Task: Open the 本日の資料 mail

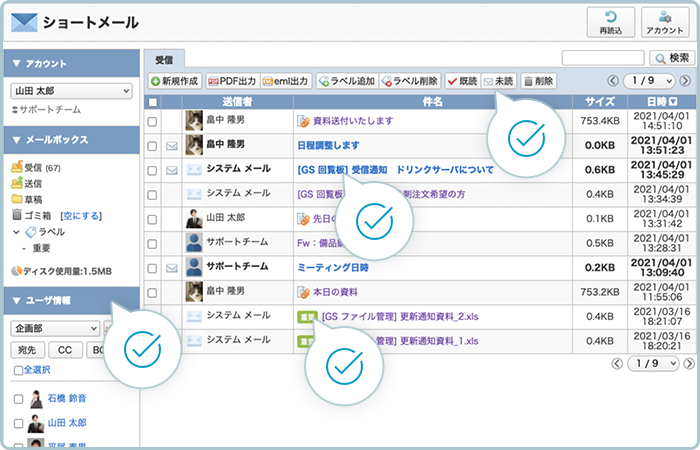Action: [x=335, y=292]
